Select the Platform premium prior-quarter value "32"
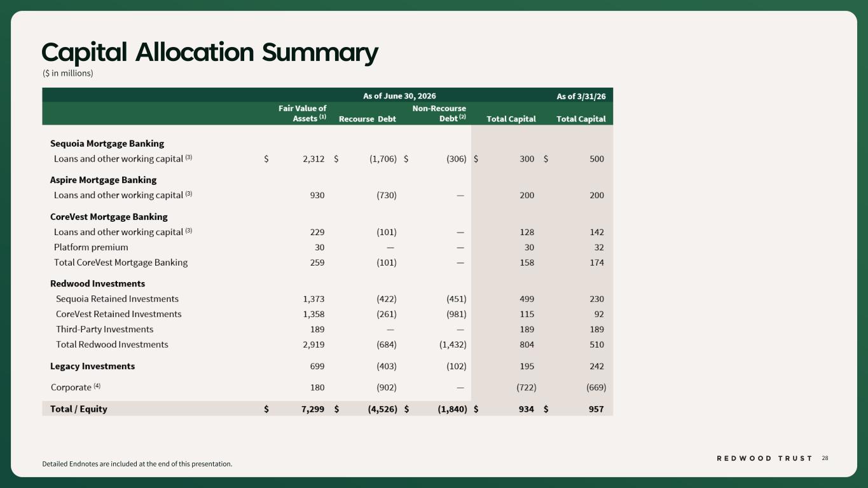 pos(599,247)
